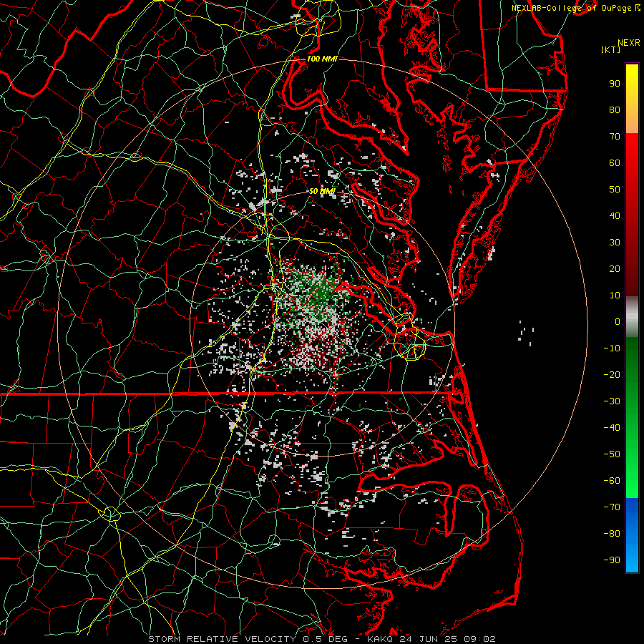
Task: Click the 60 value on velocity scale
Action: point(615,163)
